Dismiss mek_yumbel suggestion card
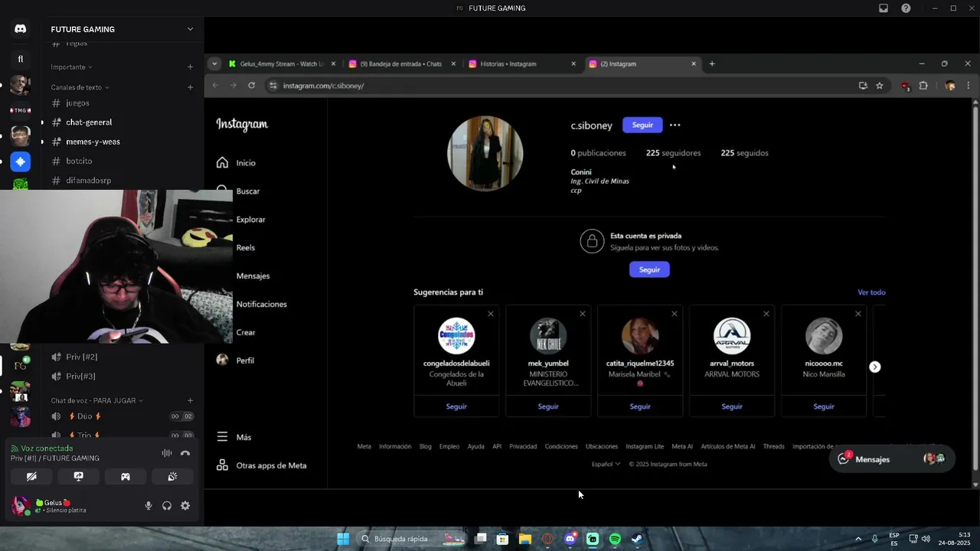Screen dimensions: 980x551 coord(583,314)
